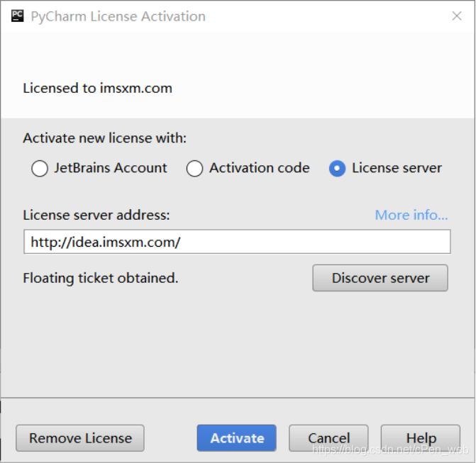Open Help for license activation
Screen dimensions: 476x463
[421, 438]
